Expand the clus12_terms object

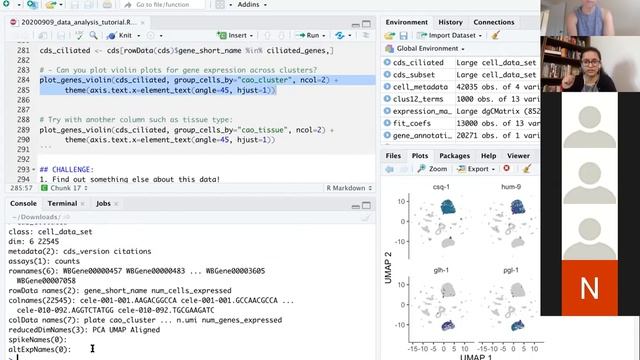(x=387, y=99)
